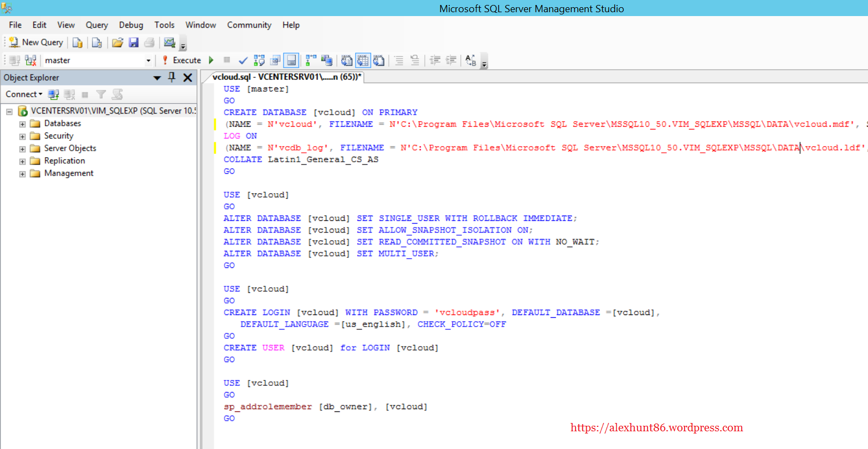Close the Object Explorer panel

click(188, 78)
